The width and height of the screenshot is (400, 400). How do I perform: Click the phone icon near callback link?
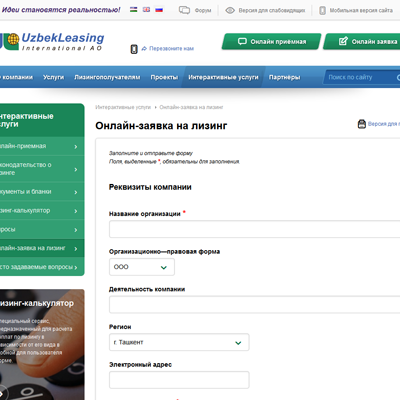tap(134, 49)
